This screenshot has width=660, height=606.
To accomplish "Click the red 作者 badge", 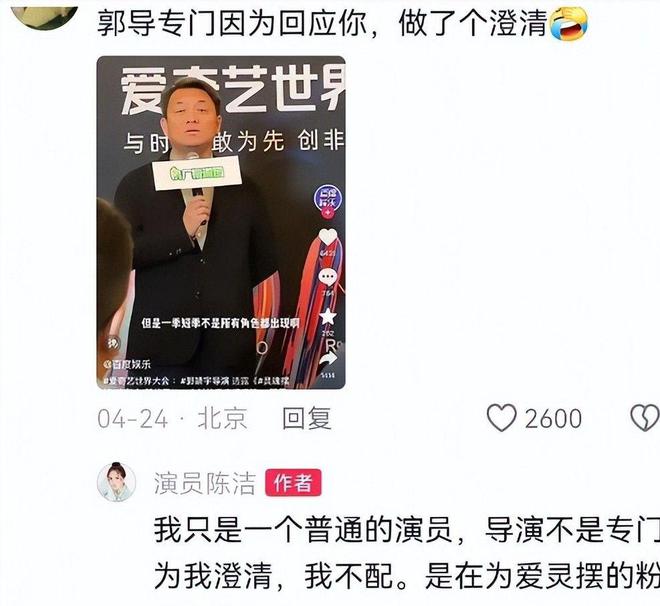I will click(293, 483).
